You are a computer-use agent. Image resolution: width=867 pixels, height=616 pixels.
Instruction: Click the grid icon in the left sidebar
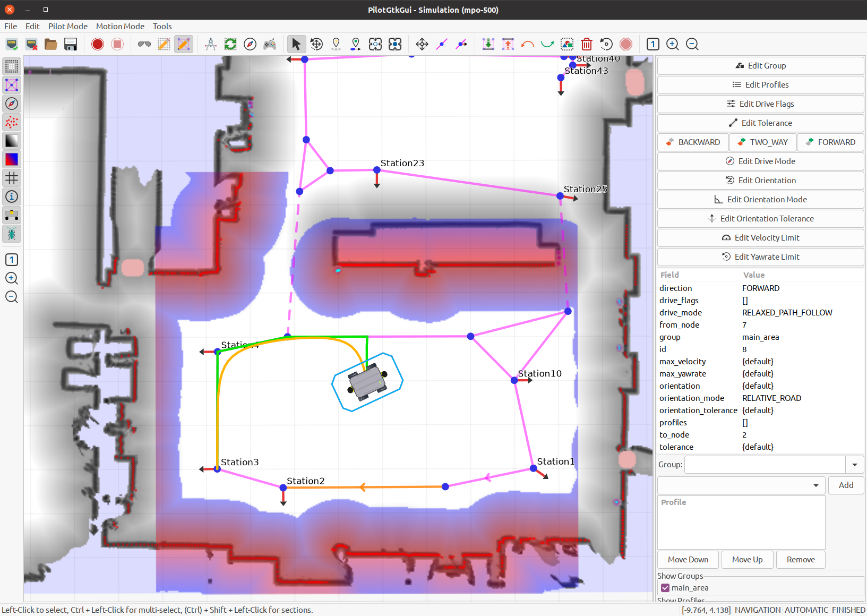12,178
